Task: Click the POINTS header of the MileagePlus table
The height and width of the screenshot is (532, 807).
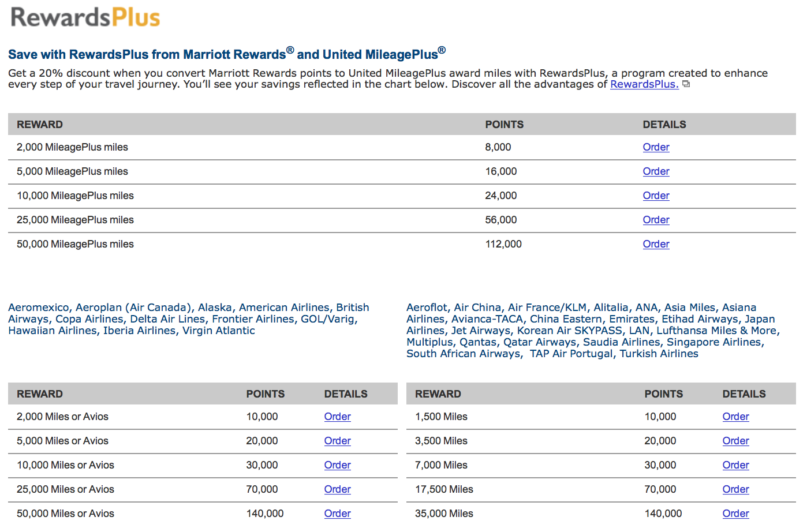Action: click(505, 125)
